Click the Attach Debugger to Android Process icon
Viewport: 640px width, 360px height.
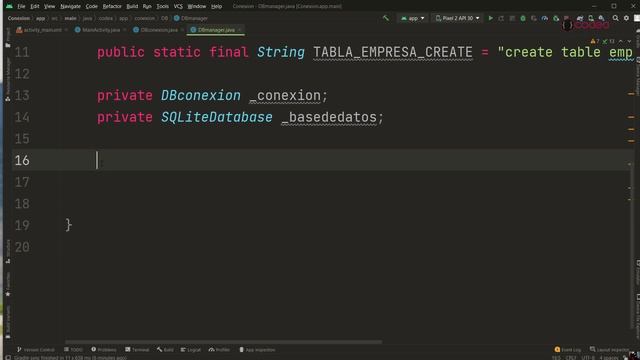tap(556, 18)
